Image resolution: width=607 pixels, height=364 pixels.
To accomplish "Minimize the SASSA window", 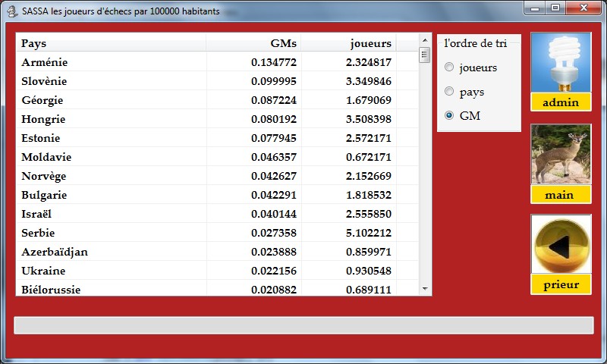I will click(536, 8).
